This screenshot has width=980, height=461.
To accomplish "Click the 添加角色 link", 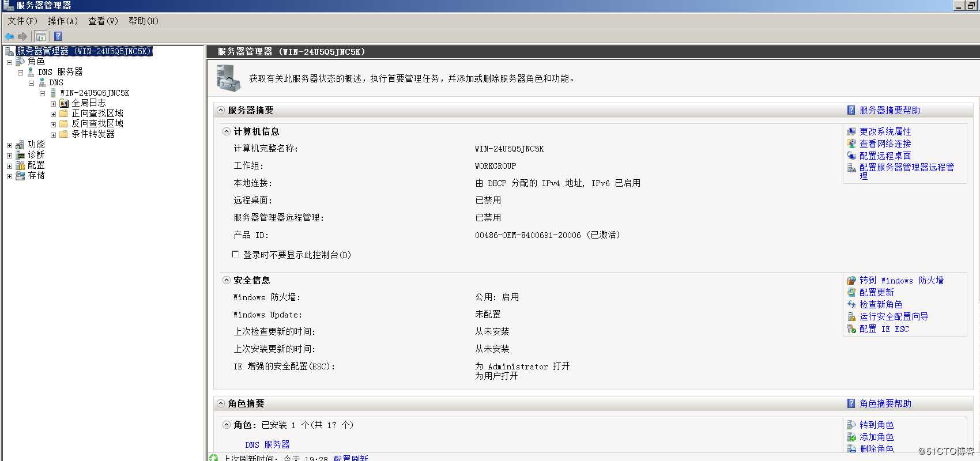I will point(877,437).
